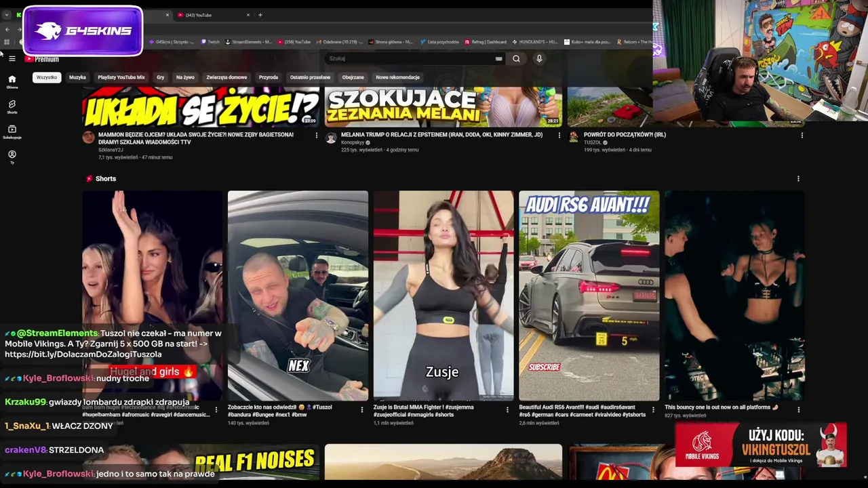Click the browser back arrow

tap(7, 29)
